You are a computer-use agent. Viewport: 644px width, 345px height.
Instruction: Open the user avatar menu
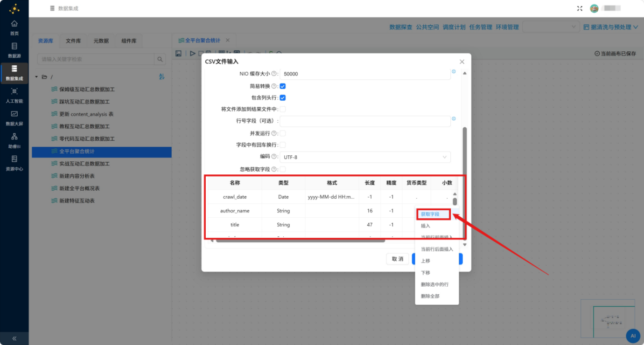coord(594,8)
